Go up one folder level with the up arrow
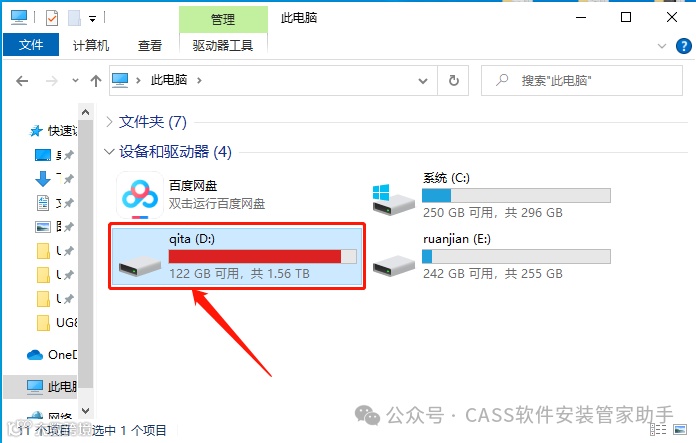 (x=95, y=80)
